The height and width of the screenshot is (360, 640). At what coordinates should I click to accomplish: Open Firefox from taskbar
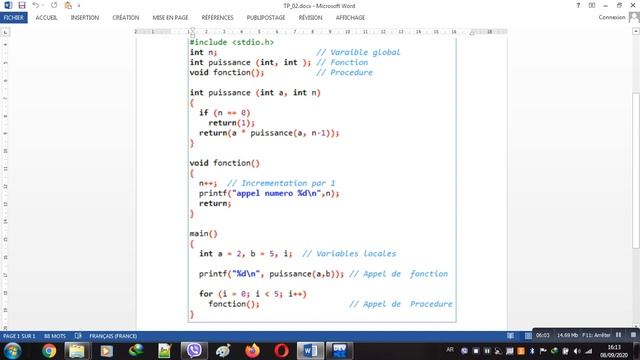pos(252,351)
